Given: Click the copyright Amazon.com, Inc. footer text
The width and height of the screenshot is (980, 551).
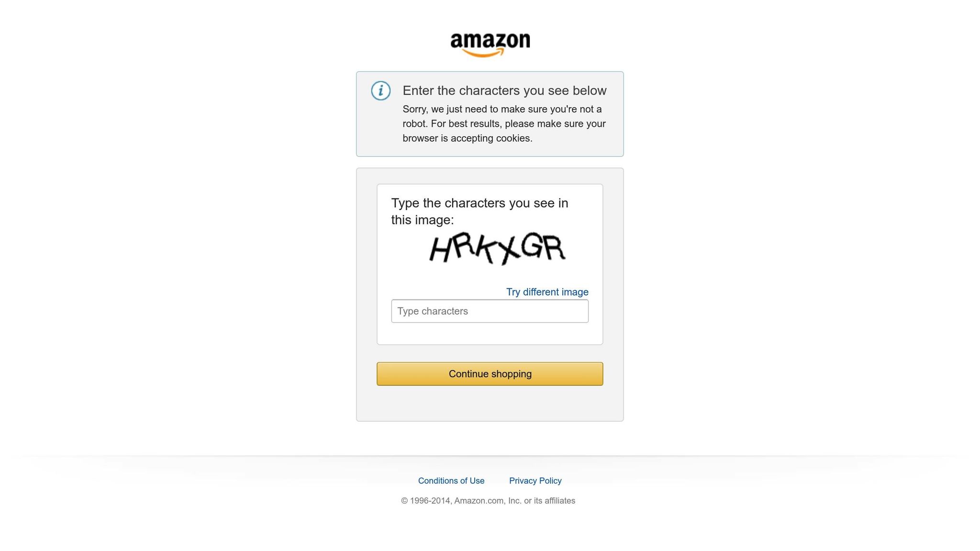Looking at the screenshot, I should 488,501.
